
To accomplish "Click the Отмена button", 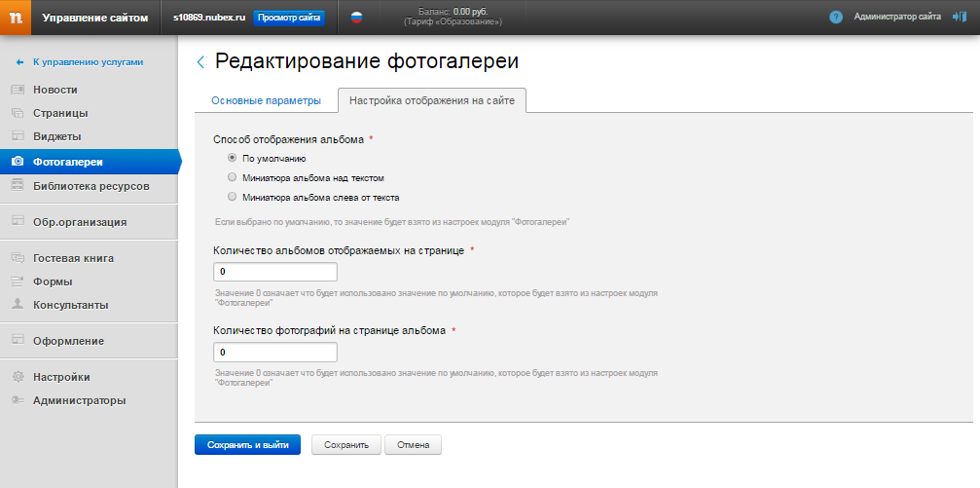I will pyautogui.click(x=413, y=445).
